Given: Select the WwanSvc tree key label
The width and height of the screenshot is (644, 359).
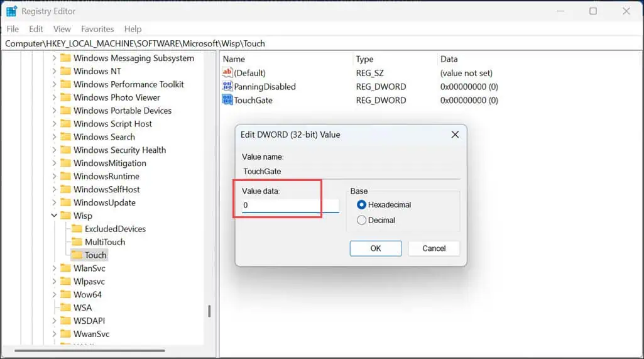Looking at the screenshot, I should [92, 334].
